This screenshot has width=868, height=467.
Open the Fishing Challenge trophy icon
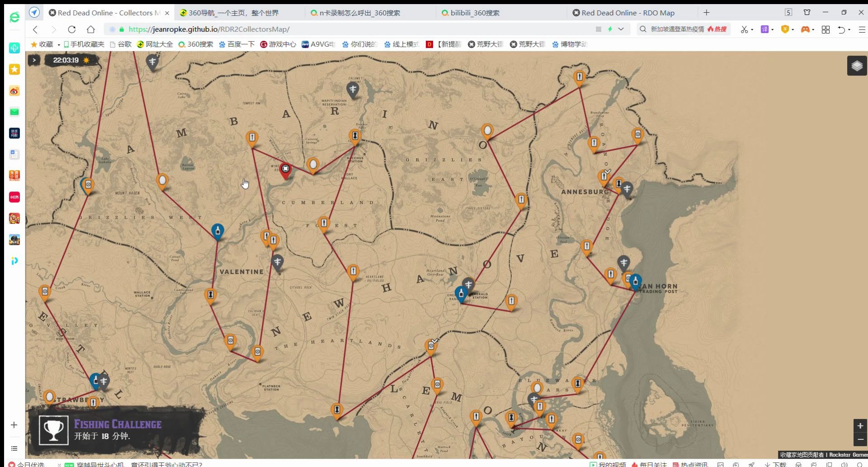click(53, 430)
